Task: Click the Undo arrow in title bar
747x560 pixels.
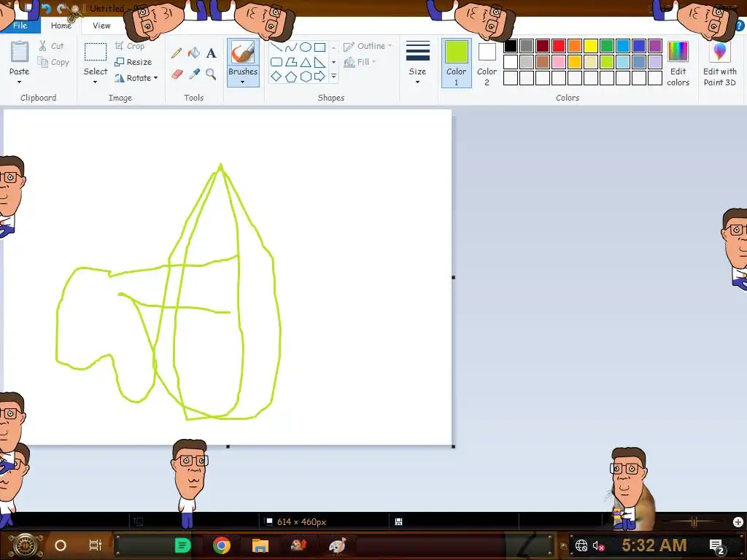Action: coord(46,8)
